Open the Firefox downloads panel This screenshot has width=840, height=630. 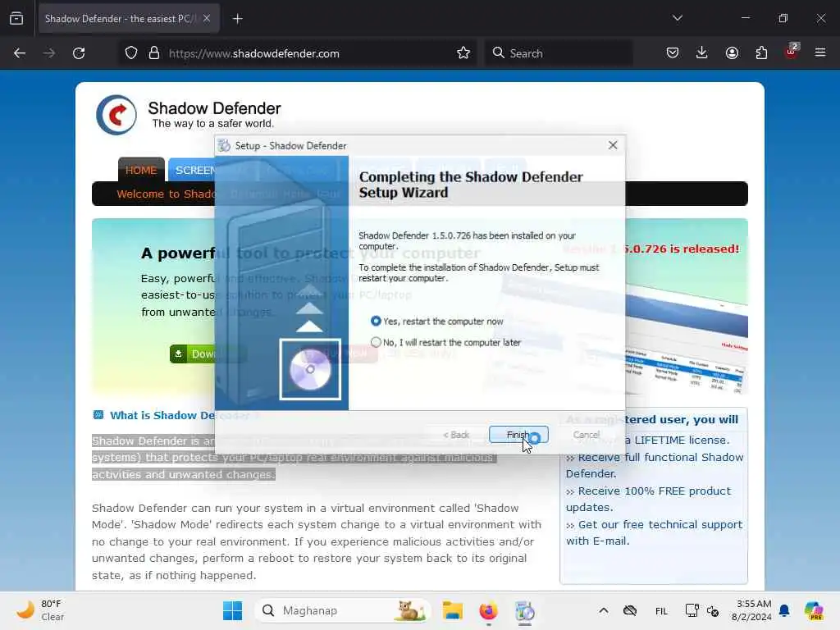(702, 52)
